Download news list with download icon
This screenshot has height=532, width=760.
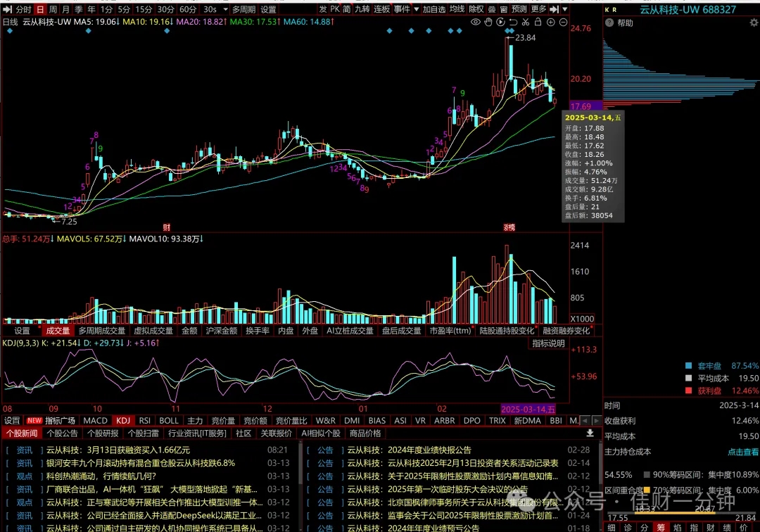(x=590, y=433)
